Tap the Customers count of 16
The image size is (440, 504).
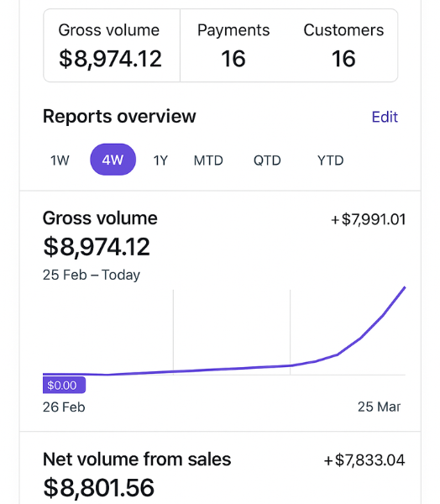pyautogui.click(x=343, y=59)
